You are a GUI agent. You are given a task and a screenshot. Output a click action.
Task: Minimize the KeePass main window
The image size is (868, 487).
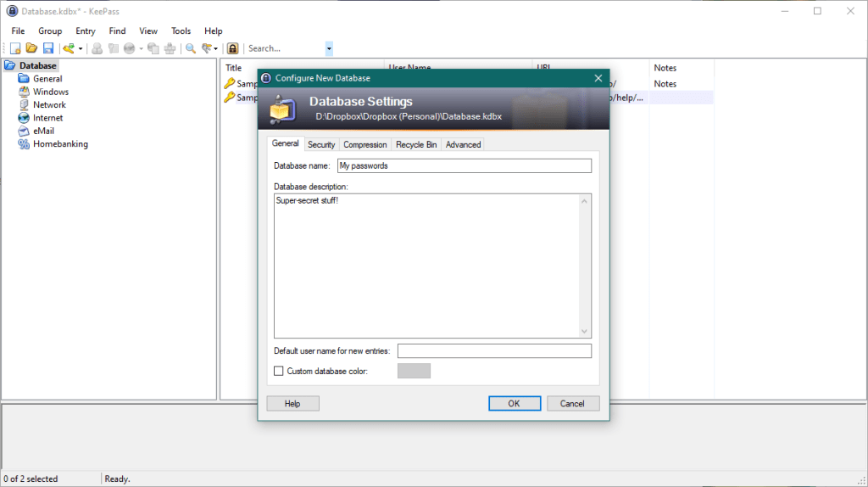point(784,11)
